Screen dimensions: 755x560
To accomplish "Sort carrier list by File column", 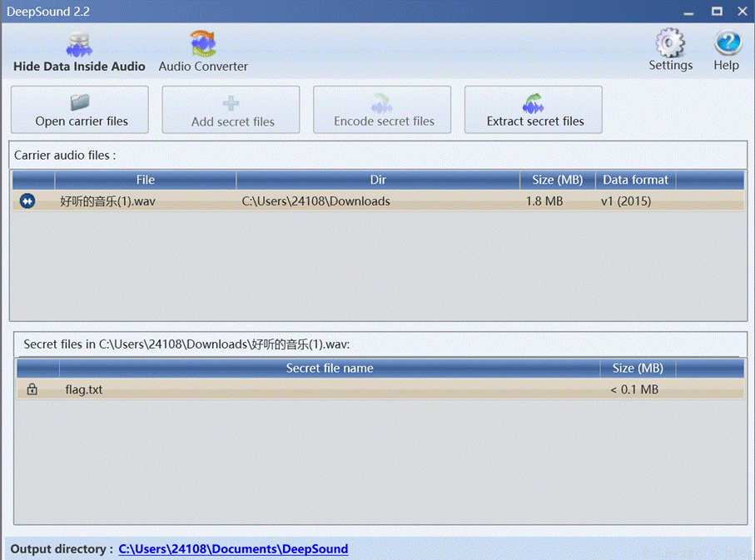I will pyautogui.click(x=146, y=180).
